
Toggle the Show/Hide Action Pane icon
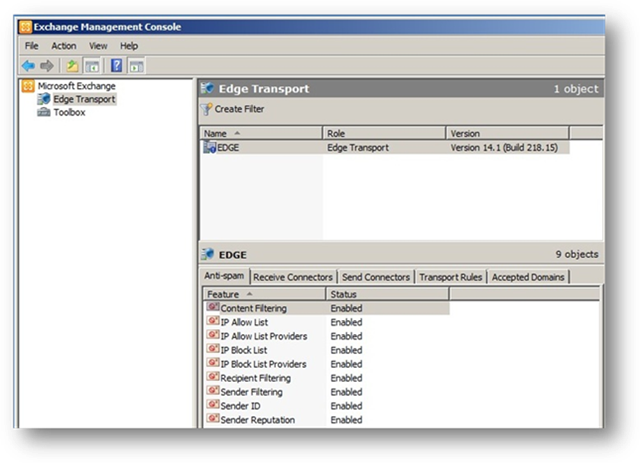click(136, 66)
